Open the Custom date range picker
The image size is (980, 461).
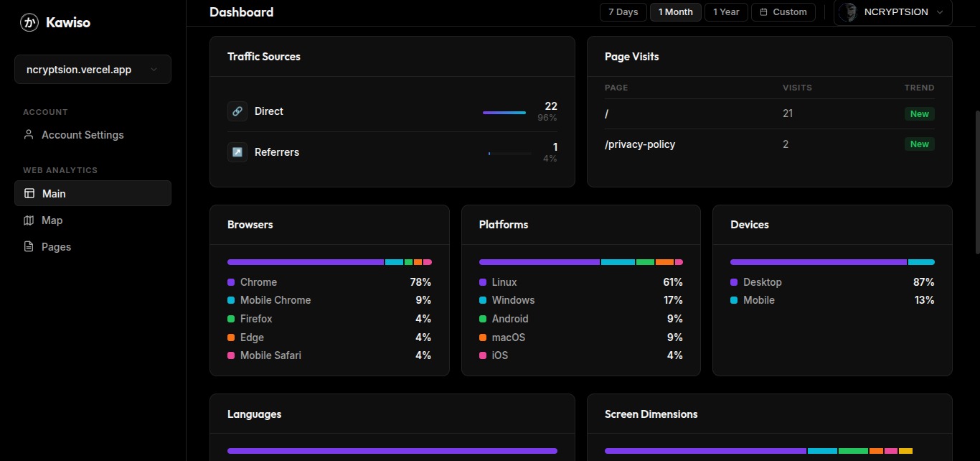pyautogui.click(x=783, y=11)
